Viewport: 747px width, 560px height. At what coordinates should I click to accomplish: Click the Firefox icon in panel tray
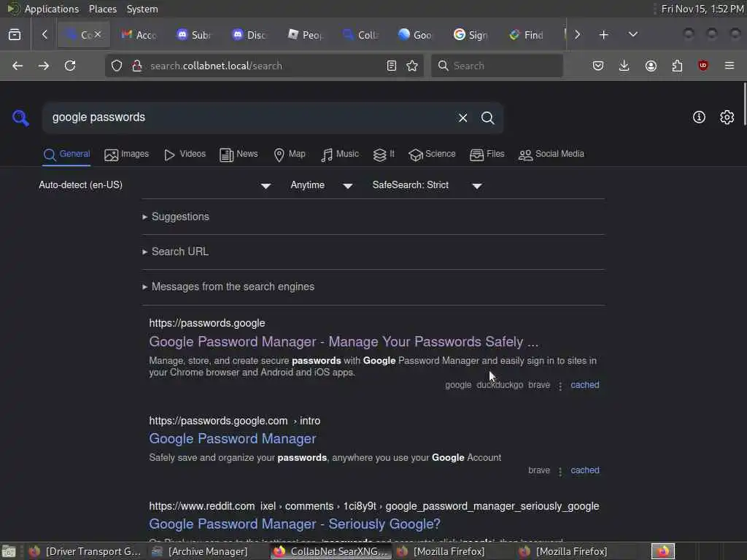[x=663, y=551]
